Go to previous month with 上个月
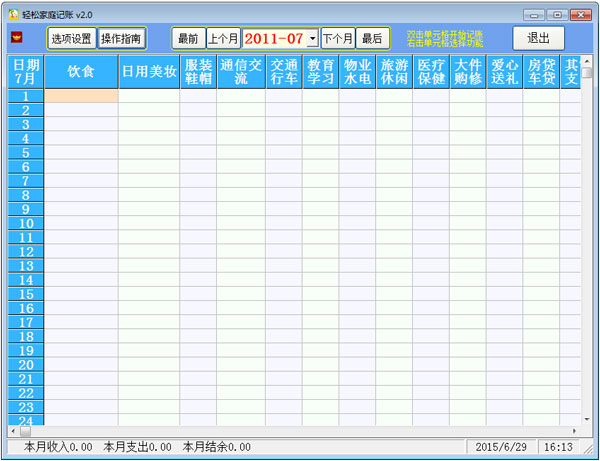Screen dimensions: 600x461 click(223, 38)
